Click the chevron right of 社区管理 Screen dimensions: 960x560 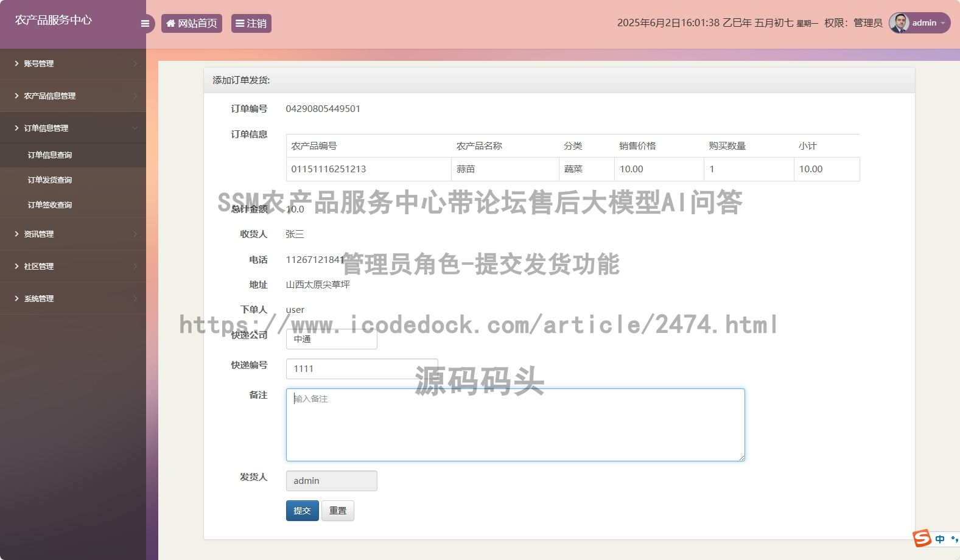point(135,266)
